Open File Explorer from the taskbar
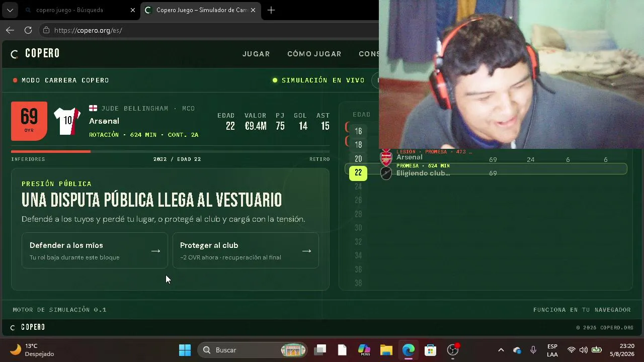This screenshot has width=644, height=362. [x=386, y=350]
